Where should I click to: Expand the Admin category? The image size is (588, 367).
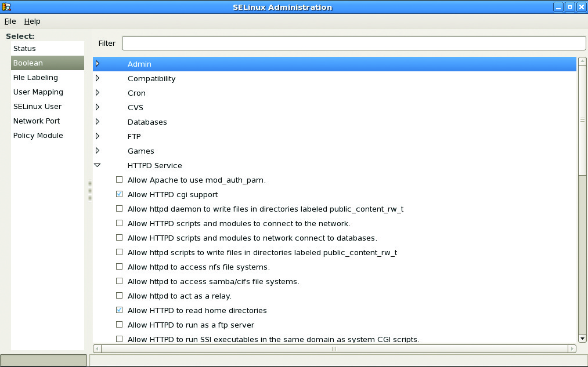pyautogui.click(x=98, y=64)
